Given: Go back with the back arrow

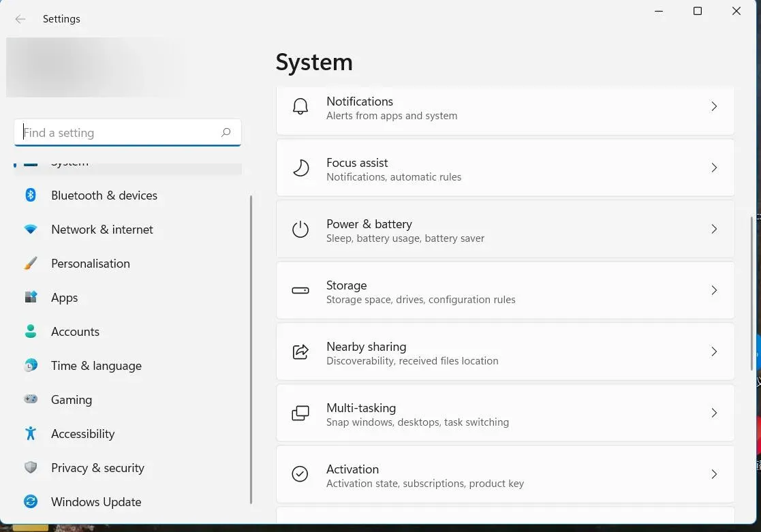Looking at the screenshot, I should [20, 19].
